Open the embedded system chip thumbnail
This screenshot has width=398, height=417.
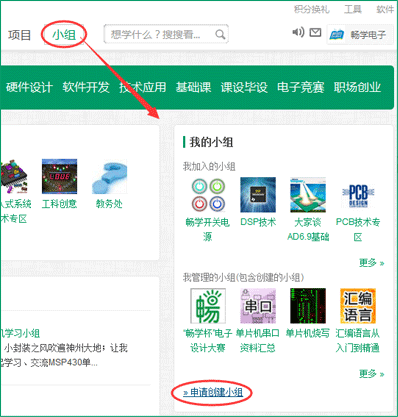tap(14, 176)
